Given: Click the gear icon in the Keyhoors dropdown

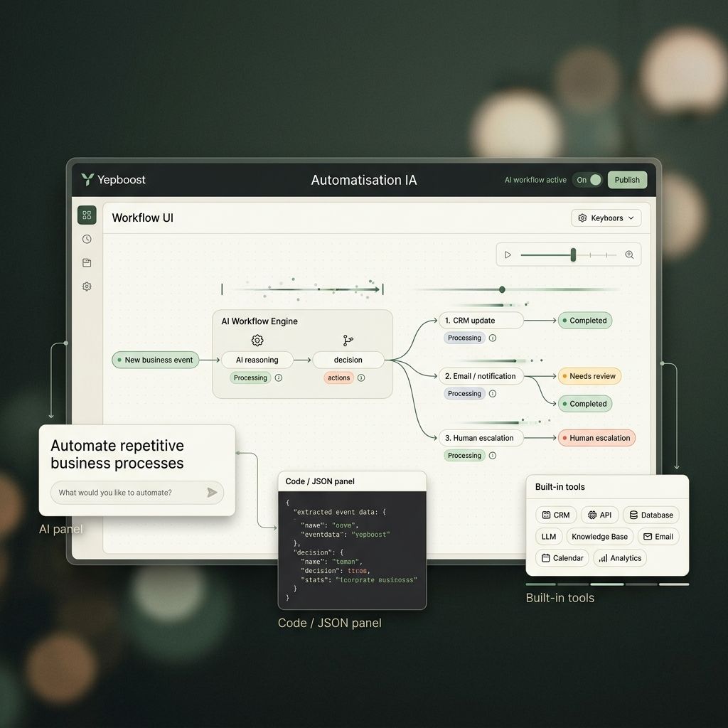Looking at the screenshot, I should pyautogui.click(x=582, y=218).
